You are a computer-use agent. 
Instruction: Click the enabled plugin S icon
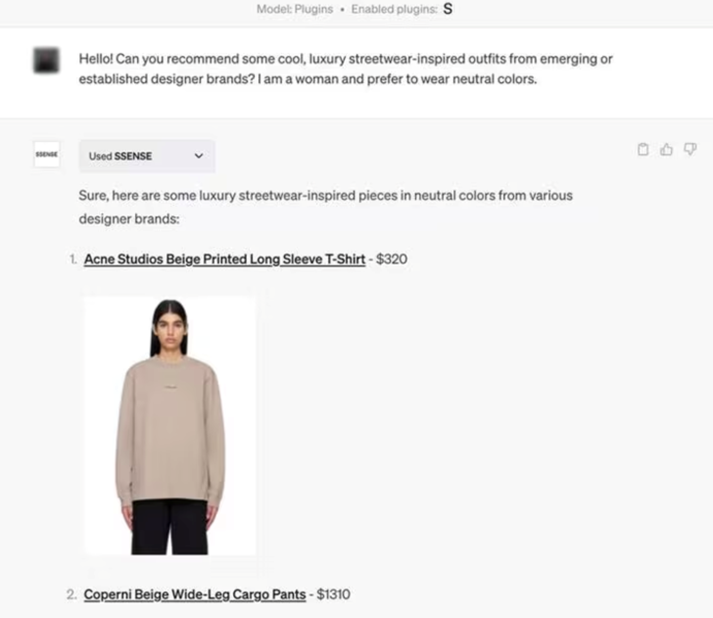pyautogui.click(x=448, y=9)
